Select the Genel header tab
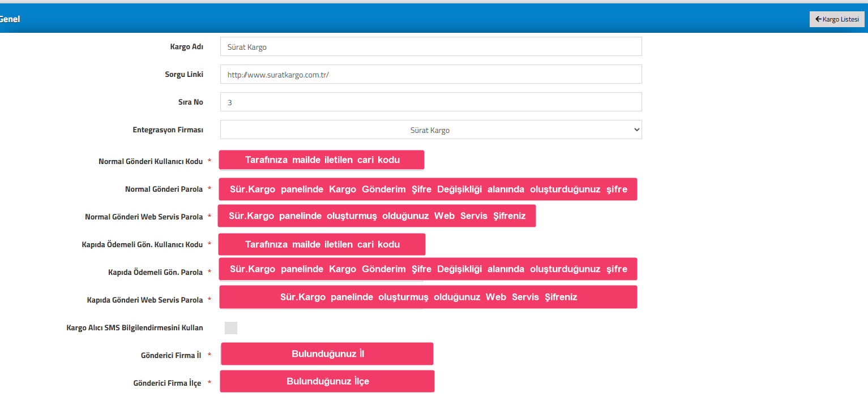Screen dimensions: 868x401 coord(10,19)
